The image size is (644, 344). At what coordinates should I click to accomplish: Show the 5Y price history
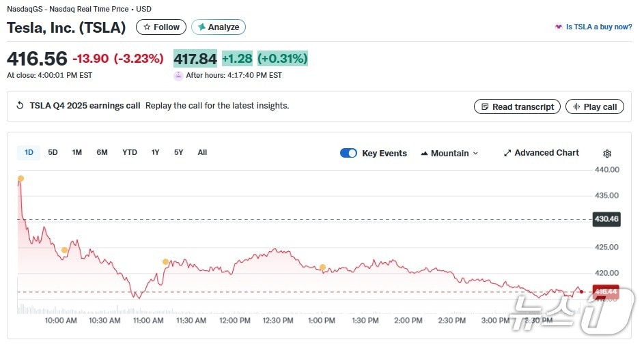pos(178,153)
